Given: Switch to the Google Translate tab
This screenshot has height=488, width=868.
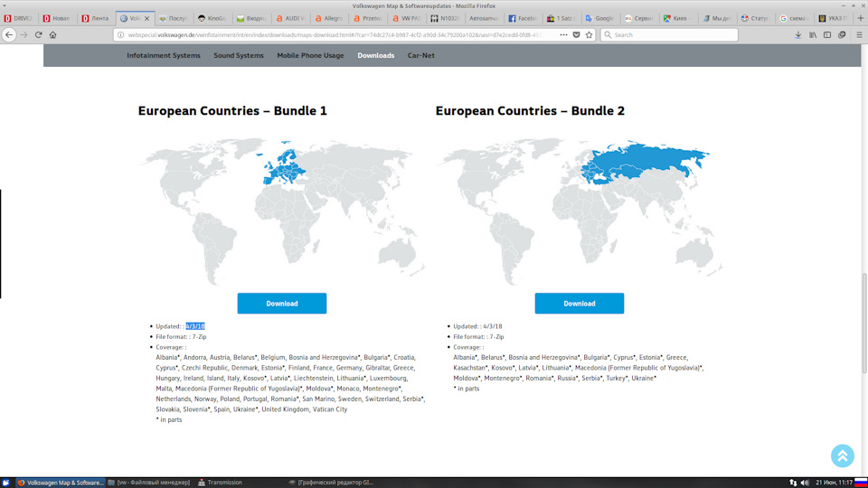Looking at the screenshot, I should tap(600, 18).
